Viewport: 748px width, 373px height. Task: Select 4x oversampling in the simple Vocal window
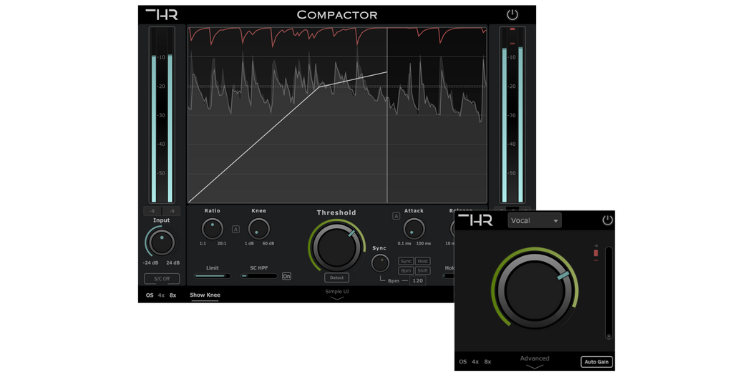(x=475, y=362)
